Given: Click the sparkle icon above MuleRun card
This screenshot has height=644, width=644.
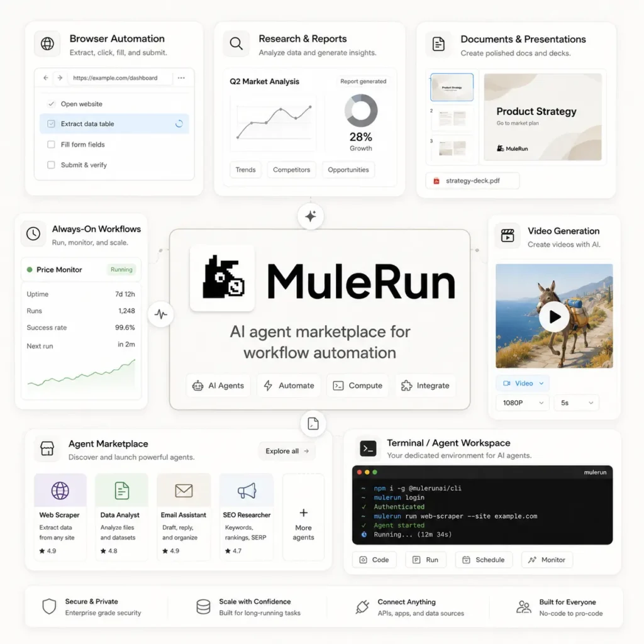Looking at the screenshot, I should point(311,216).
